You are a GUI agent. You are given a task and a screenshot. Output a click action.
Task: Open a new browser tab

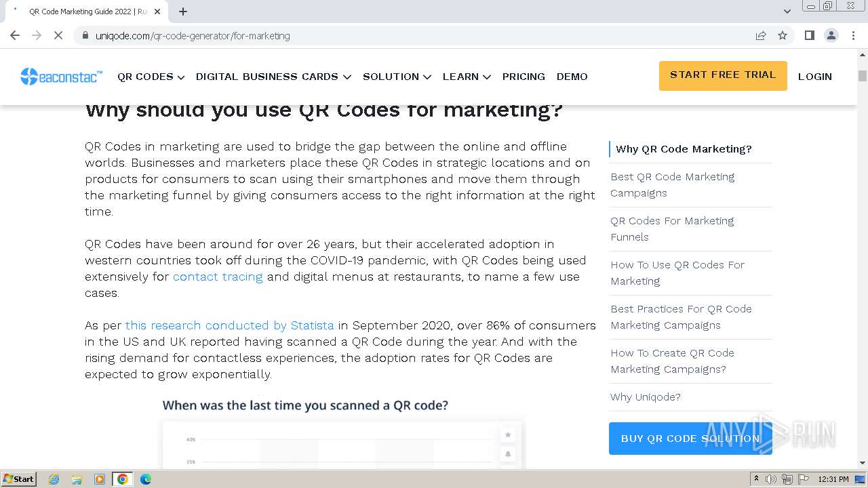[x=183, y=12]
